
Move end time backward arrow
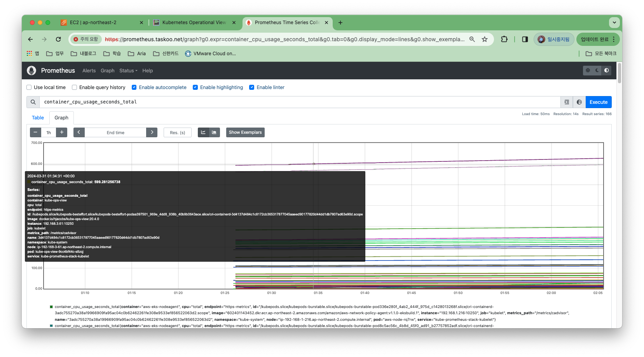tap(79, 132)
